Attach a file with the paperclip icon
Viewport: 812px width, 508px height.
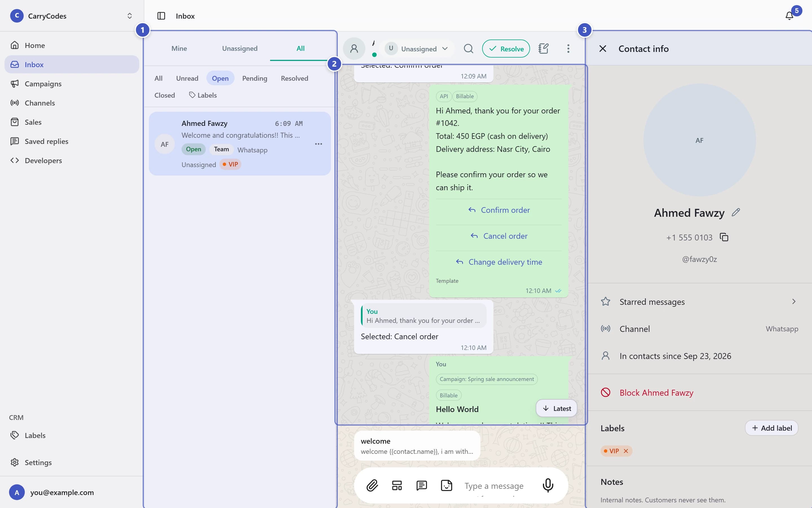click(372, 485)
